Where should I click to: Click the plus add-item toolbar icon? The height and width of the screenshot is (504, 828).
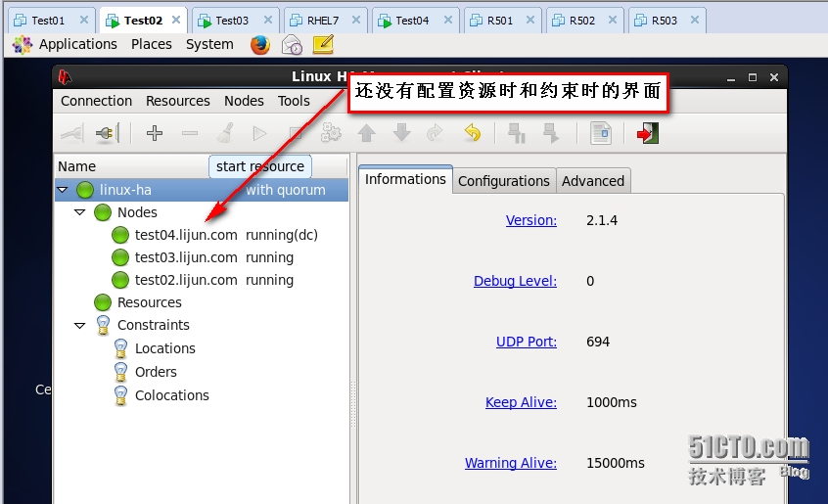click(155, 133)
